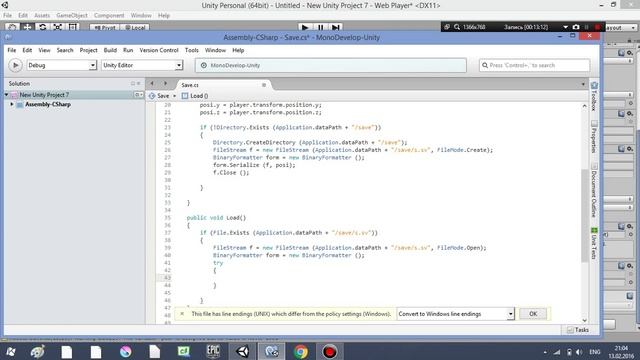
Task: Select Unity Move tool
Action: click(27, 27)
